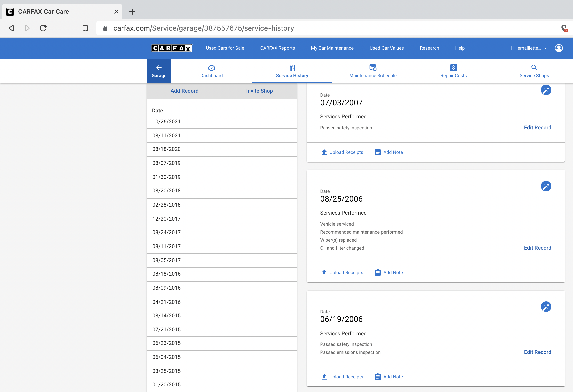The image size is (573, 392).
Task: Select the 08/24/2017 date row
Action: tap(222, 233)
